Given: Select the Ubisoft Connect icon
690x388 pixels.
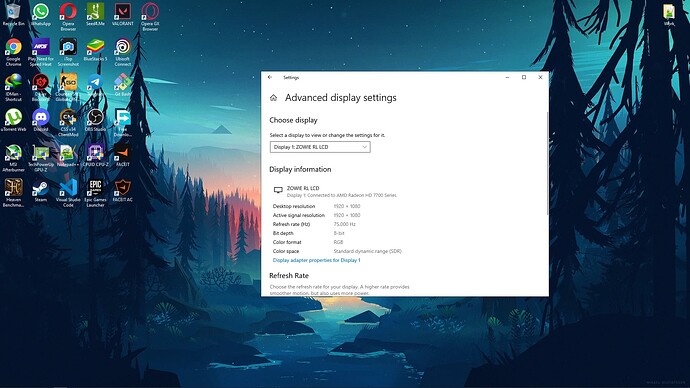Looking at the screenshot, I should coord(123,52).
